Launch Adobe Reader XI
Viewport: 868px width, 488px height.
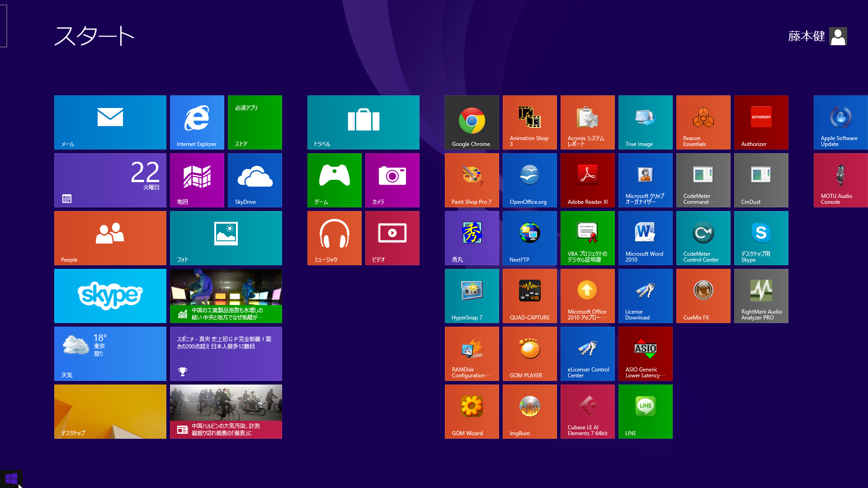pyautogui.click(x=588, y=180)
